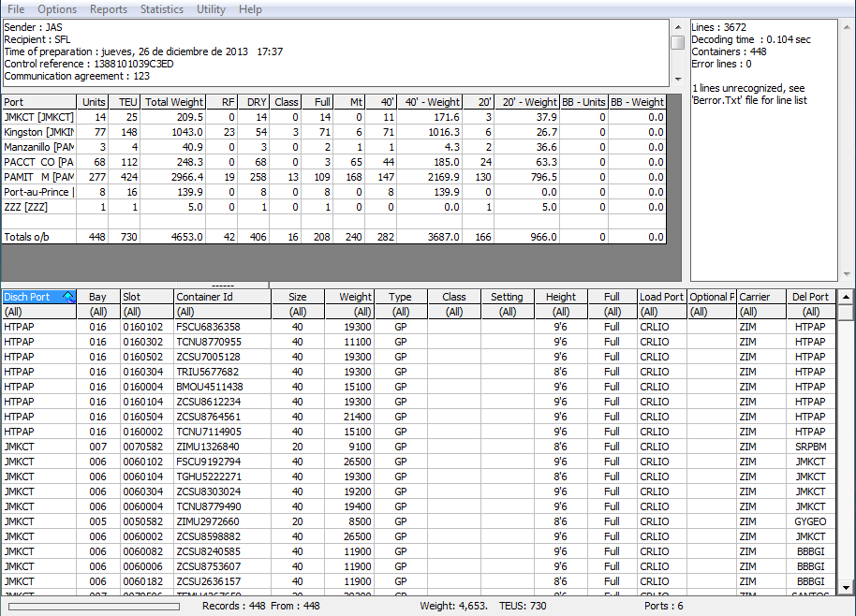
Task: Open the Load Port (All) filter
Action: point(662,312)
